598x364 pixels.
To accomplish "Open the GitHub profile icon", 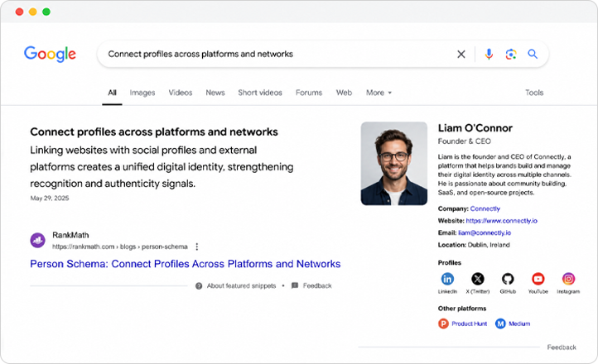I will click(x=508, y=279).
